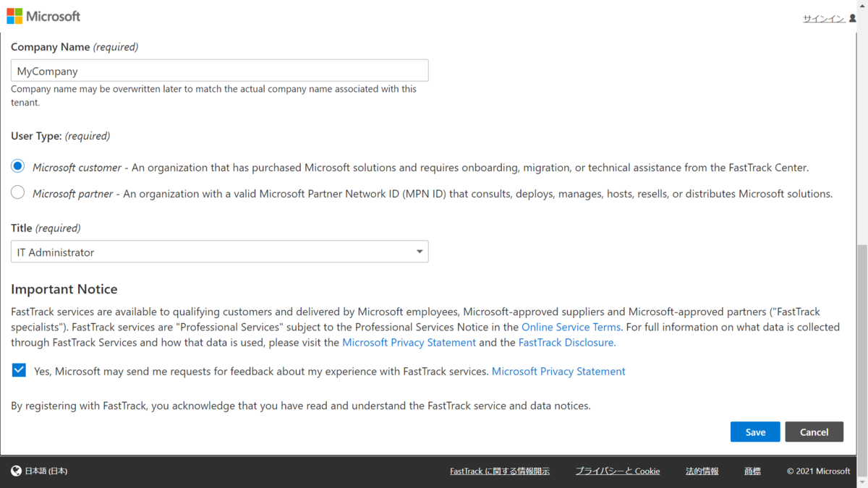
Task: Open Microsoft Privacy Statement link in notice paragraph
Action: [409, 342]
